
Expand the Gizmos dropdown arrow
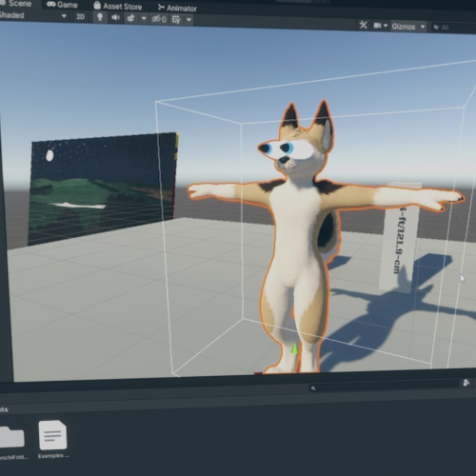click(x=423, y=27)
